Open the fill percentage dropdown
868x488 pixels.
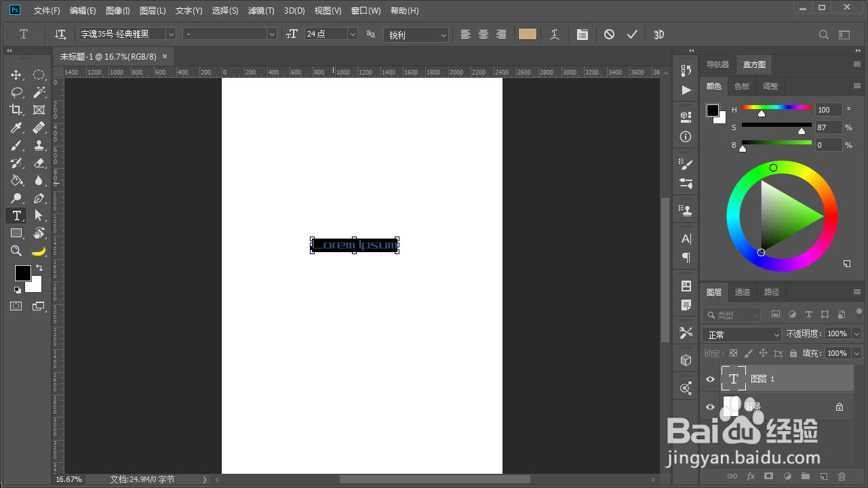coord(856,353)
